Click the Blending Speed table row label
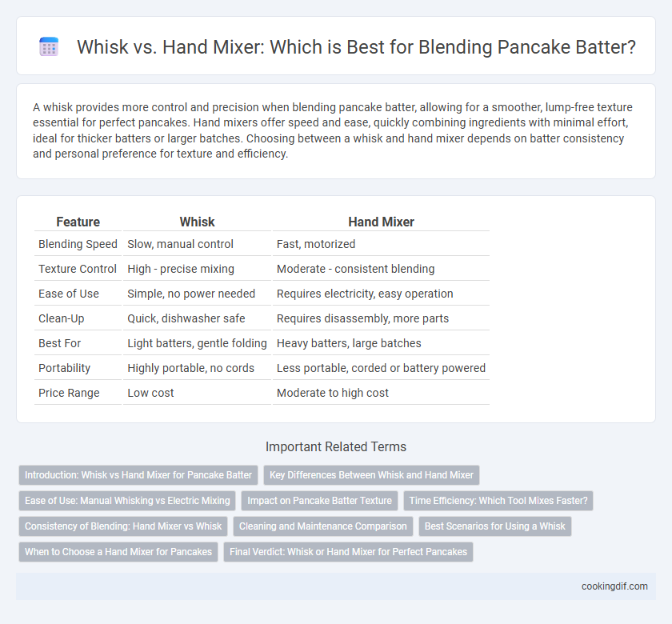 click(78, 244)
